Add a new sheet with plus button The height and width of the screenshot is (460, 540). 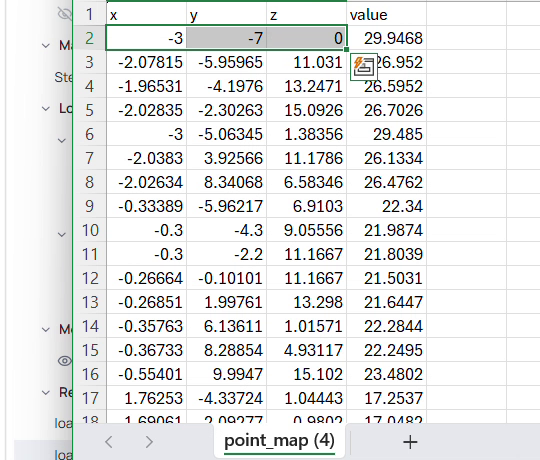click(x=410, y=442)
